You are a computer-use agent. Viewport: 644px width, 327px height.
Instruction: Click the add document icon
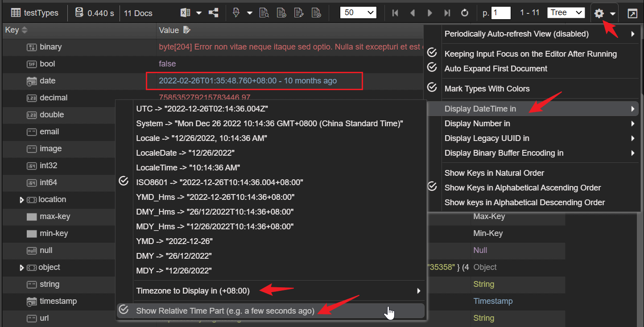pyautogui.click(x=281, y=13)
